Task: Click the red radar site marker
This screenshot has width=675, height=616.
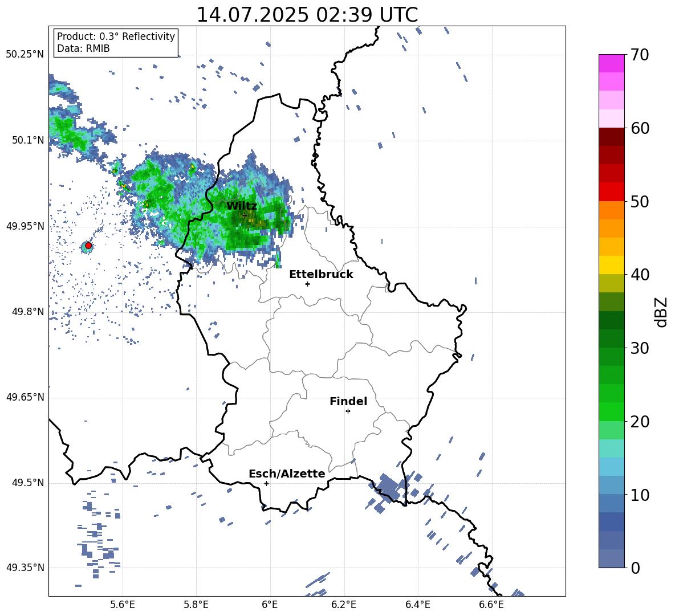Action: 88,245
